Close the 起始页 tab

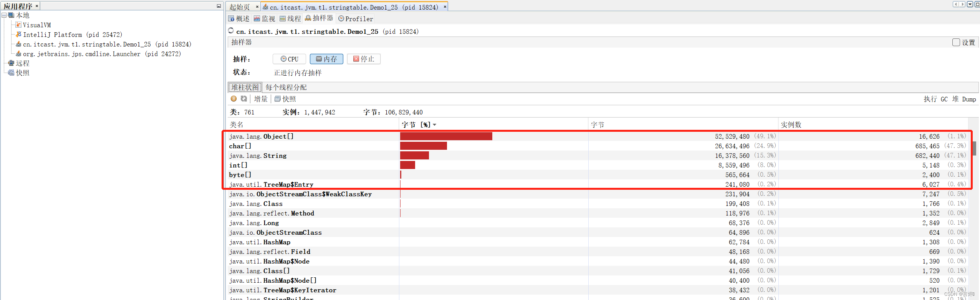[257, 7]
